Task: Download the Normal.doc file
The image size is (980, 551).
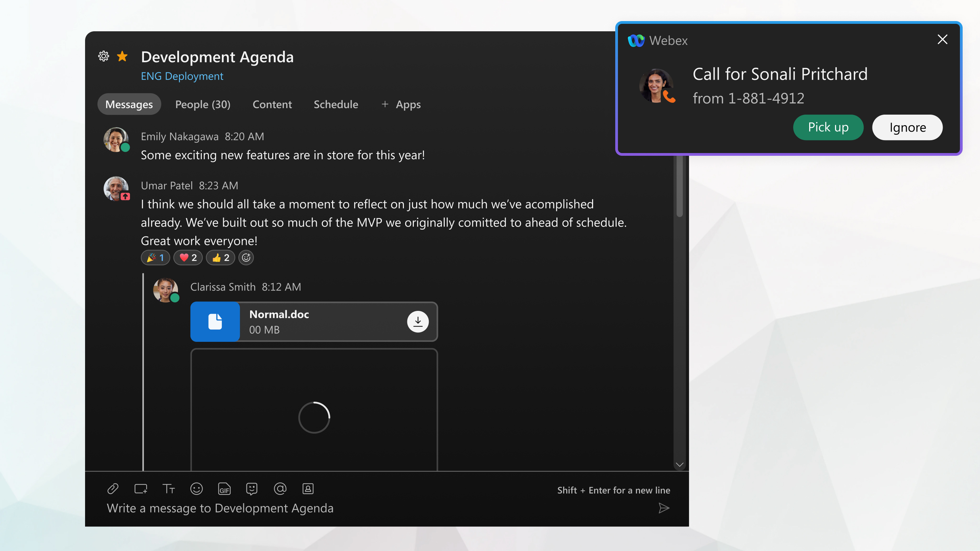Action: point(417,321)
